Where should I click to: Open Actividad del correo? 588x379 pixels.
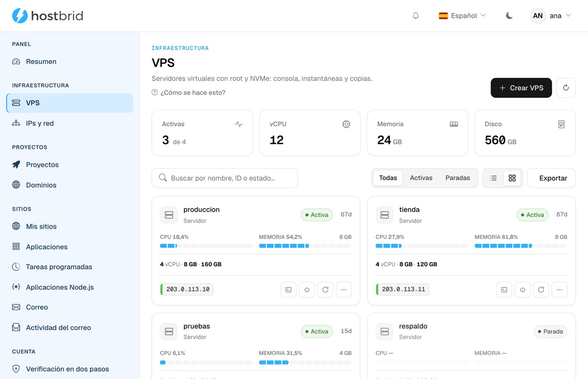pyautogui.click(x=70, y=328)
